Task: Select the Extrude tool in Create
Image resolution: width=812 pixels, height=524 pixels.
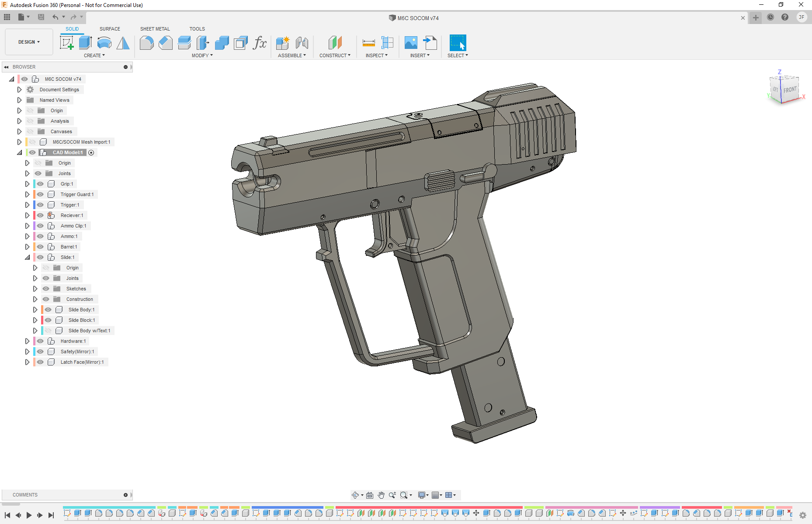Action: [x=85, y=43]
